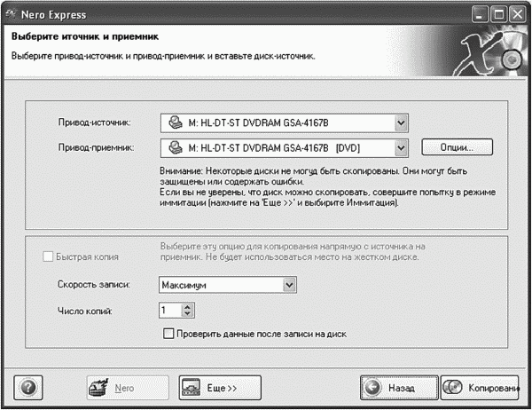Screen dimensions: 532x410
Task: Click the source drive icon in Привод-источник
Action: pyautogui.click(x=176, y=122)
